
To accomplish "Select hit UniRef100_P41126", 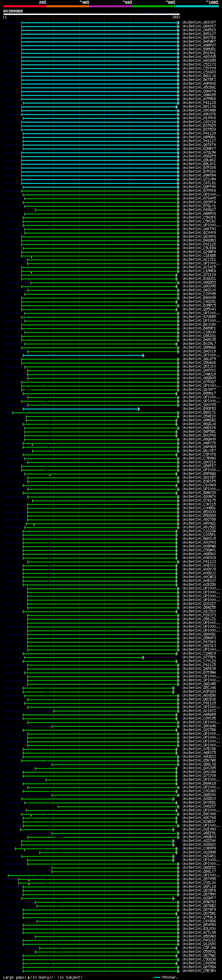I will [199, 244].
